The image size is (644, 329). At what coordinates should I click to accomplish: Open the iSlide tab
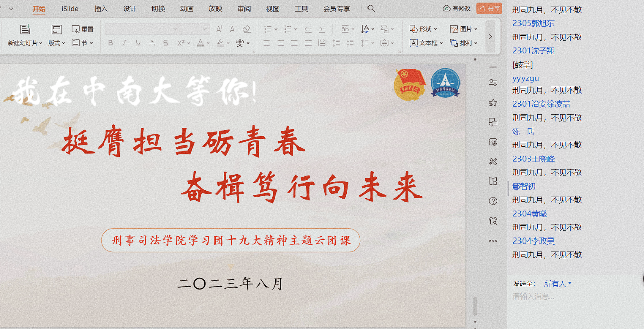pos(70,9)
